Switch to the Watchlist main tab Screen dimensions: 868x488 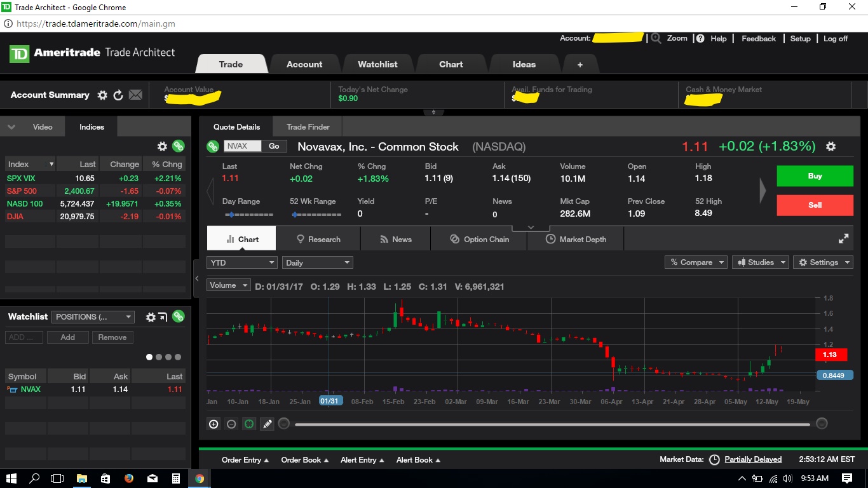[x=377, y=64]
